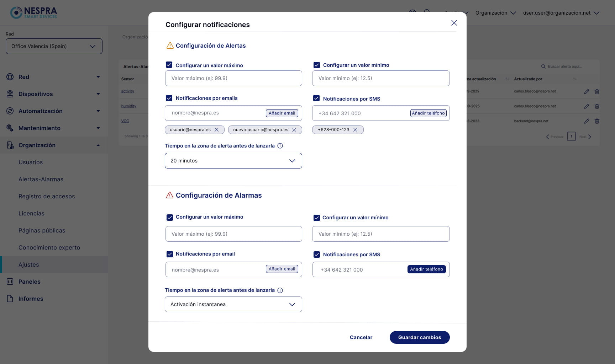Click the Paneles sidebar icon
The width and height of the screenshot is (615, 364).
[x=10, y=282]
